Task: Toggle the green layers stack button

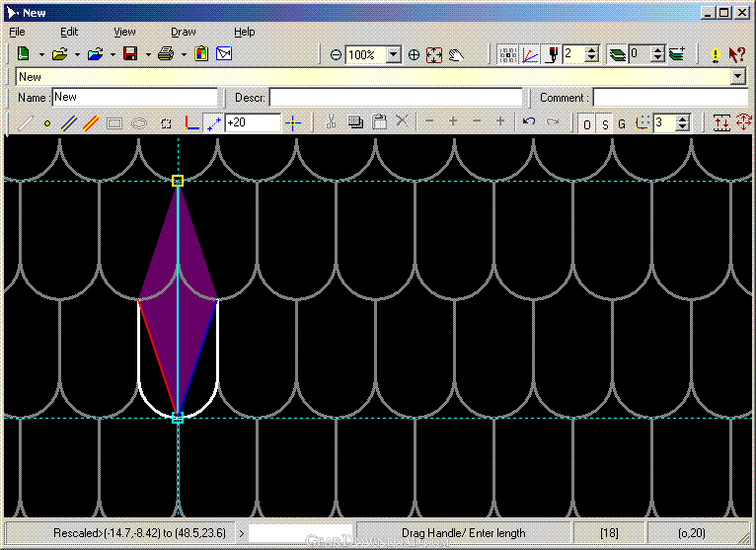Action: coord(617,54)
